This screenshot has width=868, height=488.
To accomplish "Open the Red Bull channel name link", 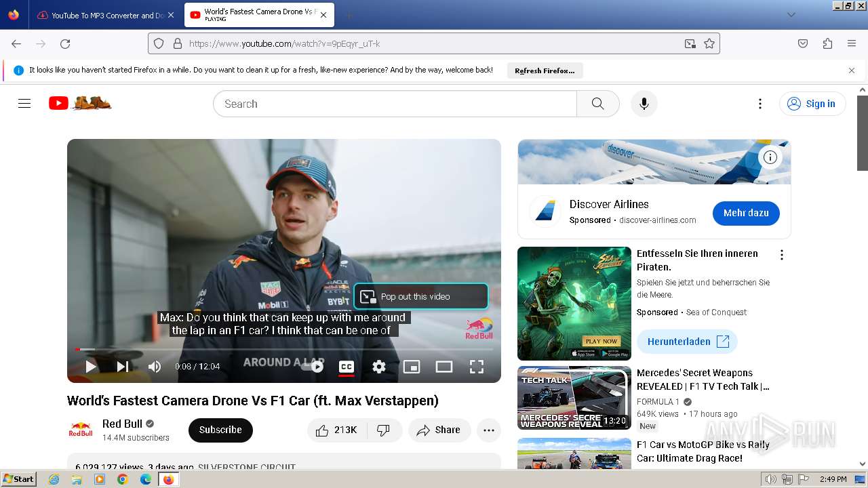I will [x=122, y=424].
